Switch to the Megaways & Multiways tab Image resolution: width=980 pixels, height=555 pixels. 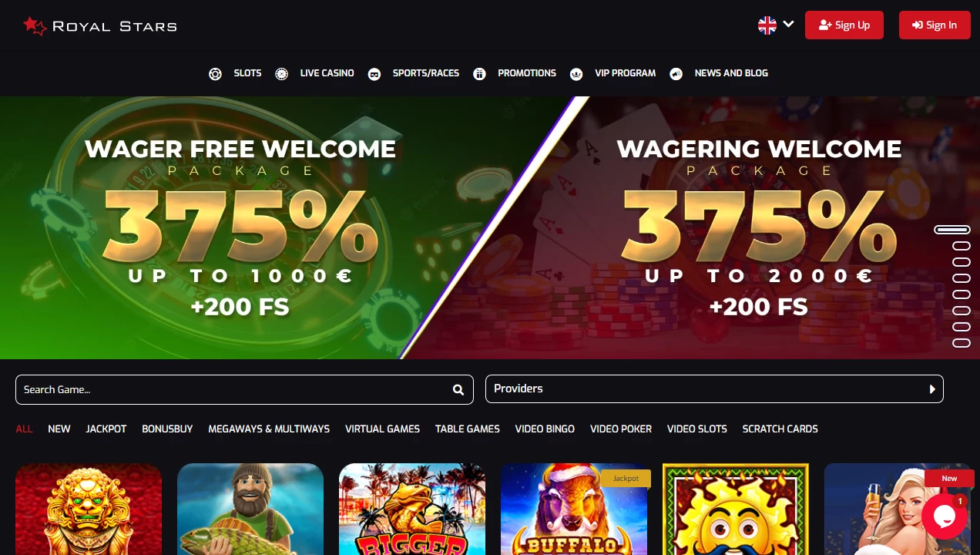tap(269, 429)
